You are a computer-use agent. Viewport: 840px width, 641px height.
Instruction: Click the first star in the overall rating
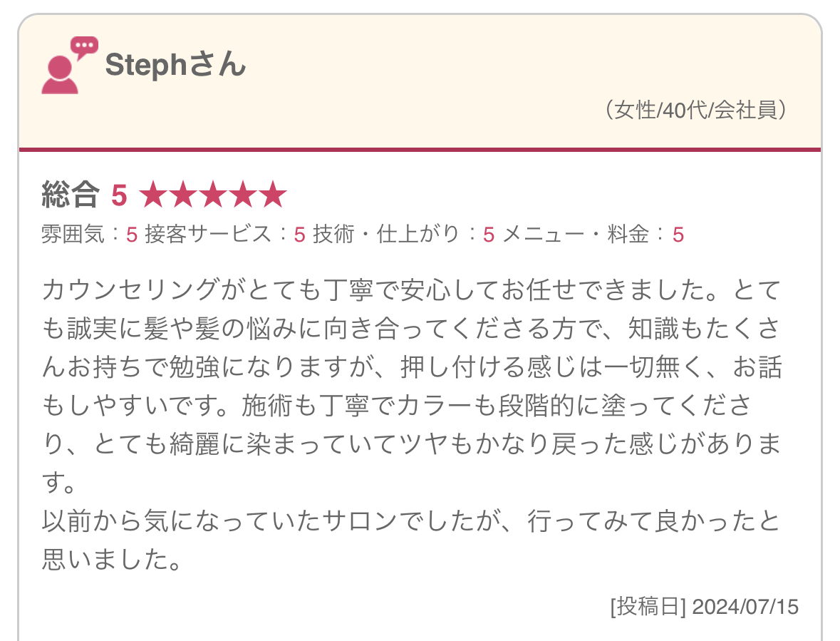point(152,195)
